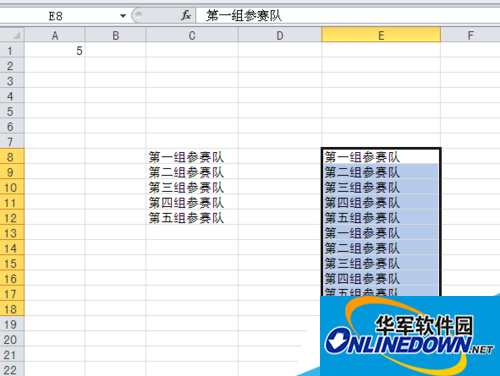Open the Name Box dropdown arrow
500x376 pixels.
click(123, 16)
